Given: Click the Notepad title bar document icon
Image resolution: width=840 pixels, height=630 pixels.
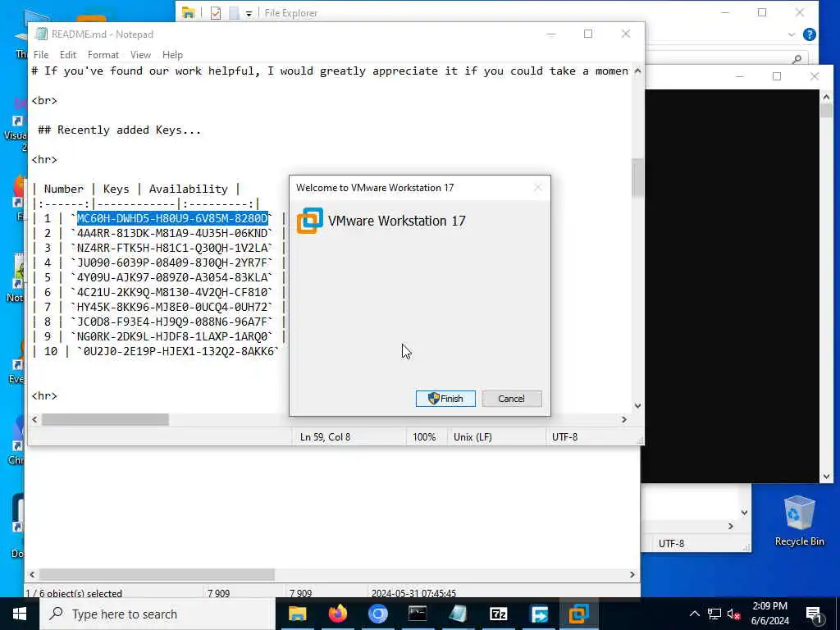Looking at the screenshot, I should (41, 34).
